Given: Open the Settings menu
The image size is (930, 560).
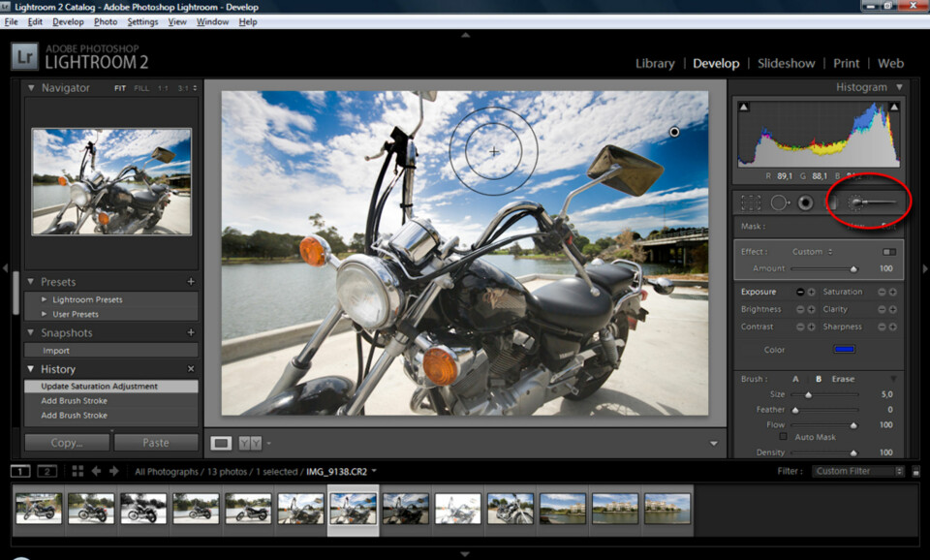Looking at the screenshot, I should (x=142, y=22).
